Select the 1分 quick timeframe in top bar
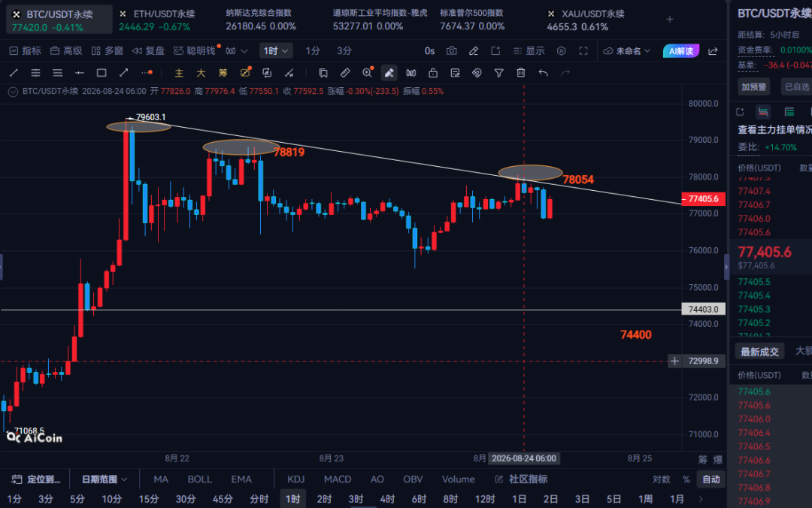Screen dimensions: 812x508 point(312,51)
